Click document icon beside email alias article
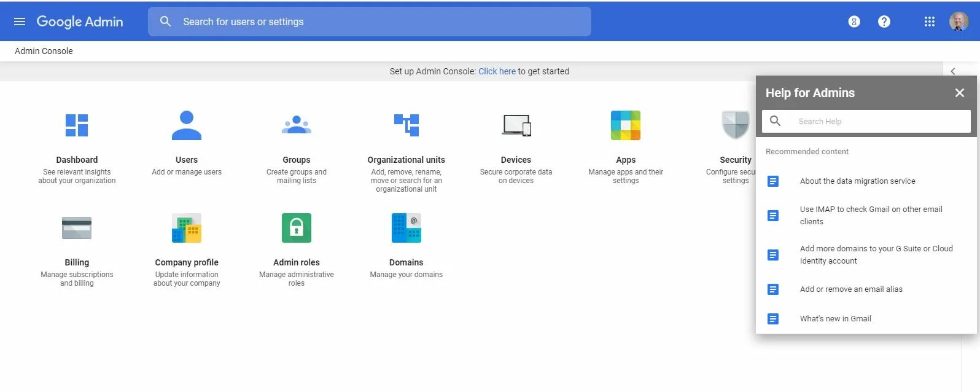The width and height of the screenshot is (980, 392). tap(773, 289)
